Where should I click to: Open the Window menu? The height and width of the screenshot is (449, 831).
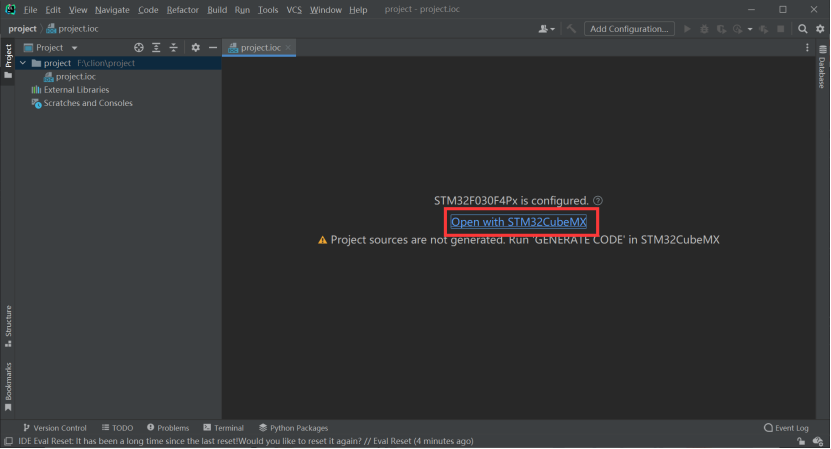[325, 10]
